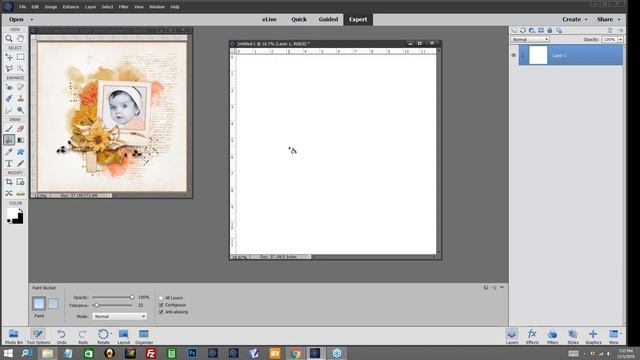Open the Rotate dropdown arrow
The image size is (640, 360).
pos(111,333)
